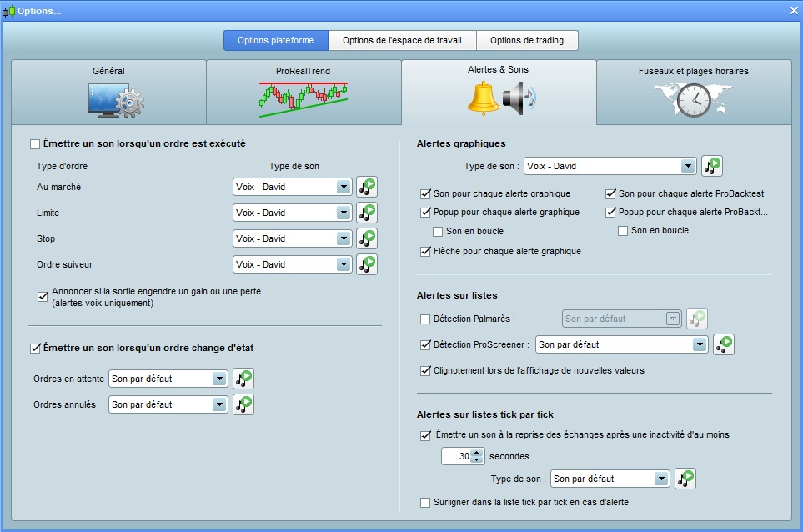Toggle Flèche pour chaque alerte graphique
The image size is (803, 532).
425,251
